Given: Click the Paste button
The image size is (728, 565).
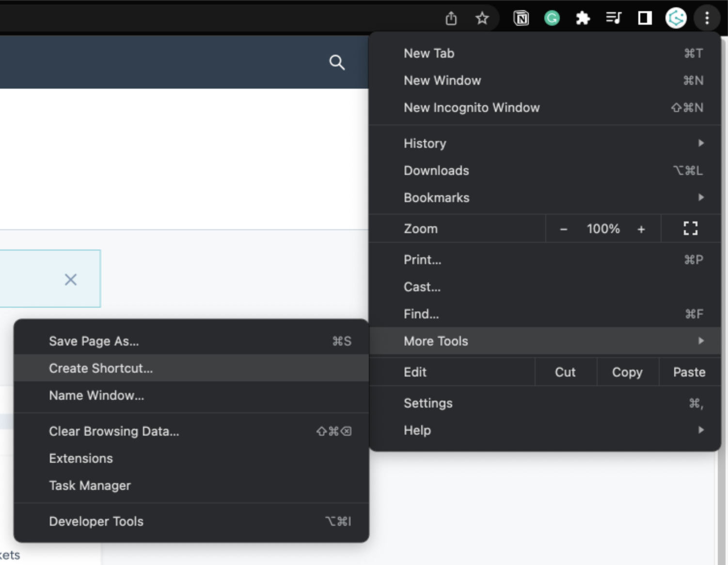Looking at the screenshot, I should tap(689, 372).
